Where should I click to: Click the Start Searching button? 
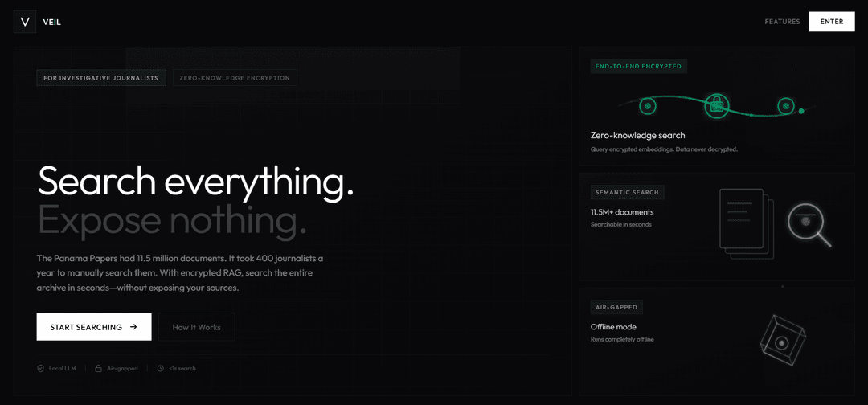point(93,327)
